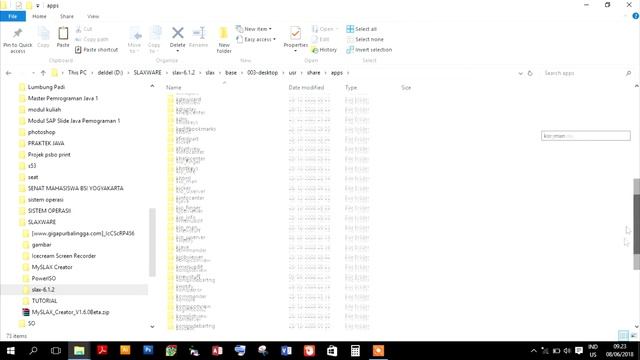The width and height of the screenshot is (640, 360).
Task: Open the Copy to command
Action: coord(154,40)
